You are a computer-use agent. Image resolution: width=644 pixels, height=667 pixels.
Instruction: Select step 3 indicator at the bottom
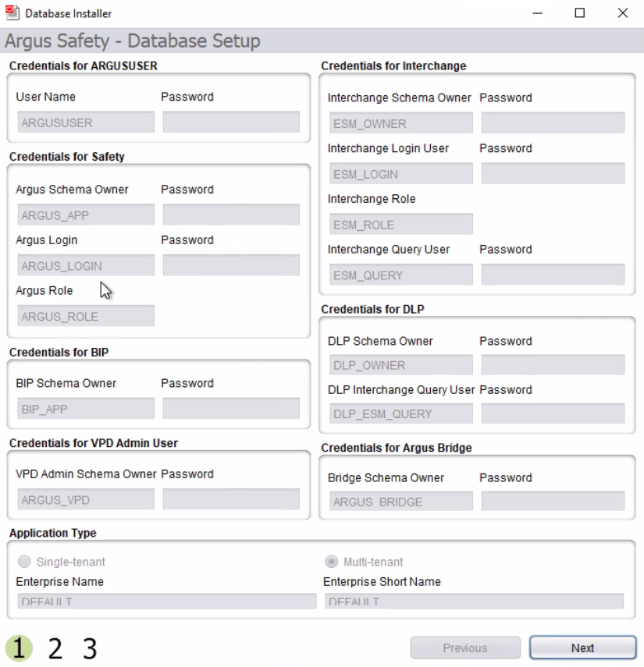[x=88, y=647]
